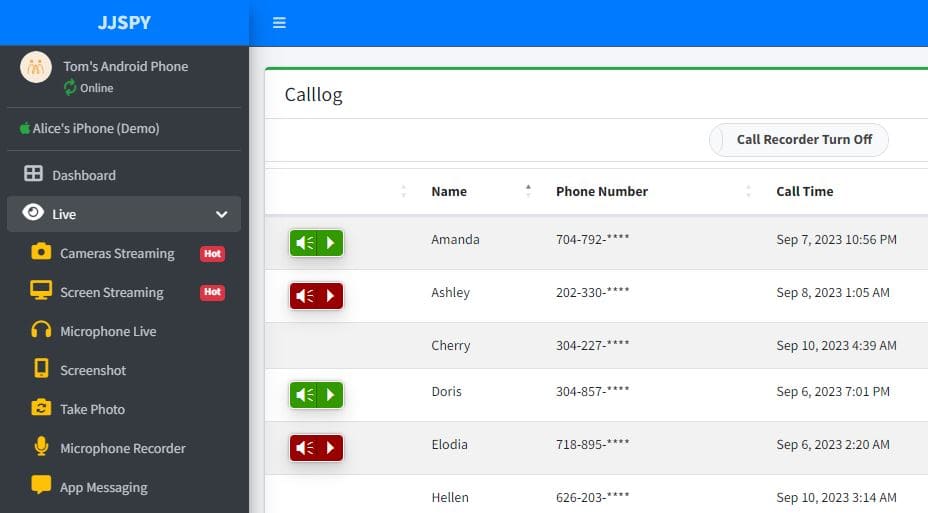Toggle Call Recorder Turn Off switch
Viewport: 928px width, 513px height.
pos(798,140)
